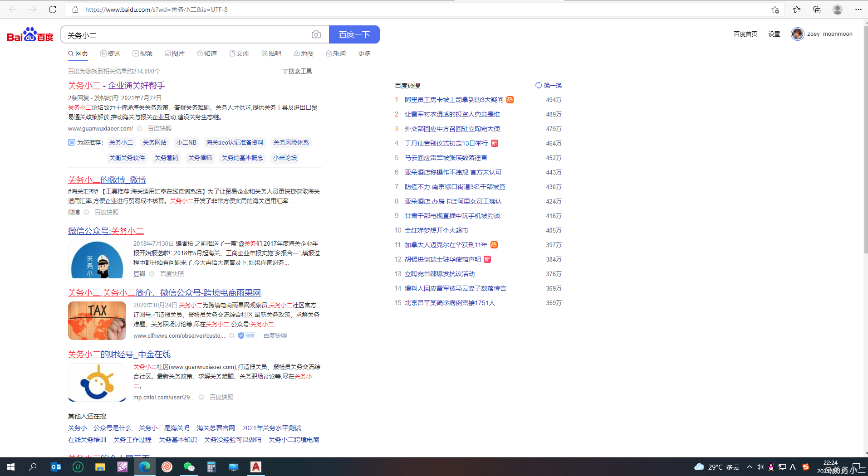The height and width of the screenshot is (476, 868).
Task: Switch to 地图 tab
Action: point(304,53)
